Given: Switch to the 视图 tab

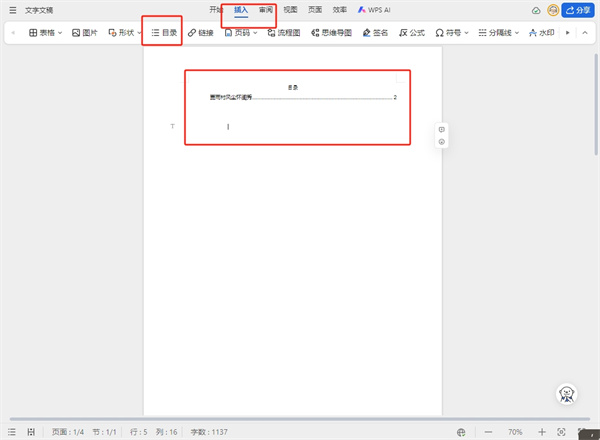Looking at the screenshot, I should coord(290,10).
